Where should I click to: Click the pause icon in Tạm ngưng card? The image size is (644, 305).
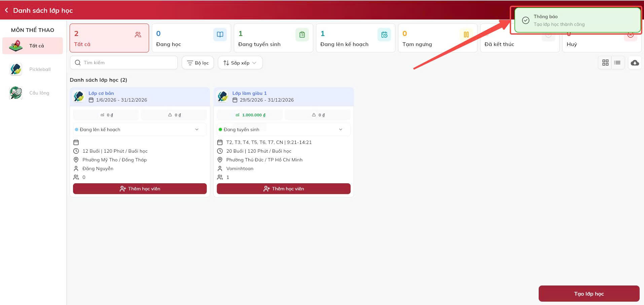tap(466, 35)
